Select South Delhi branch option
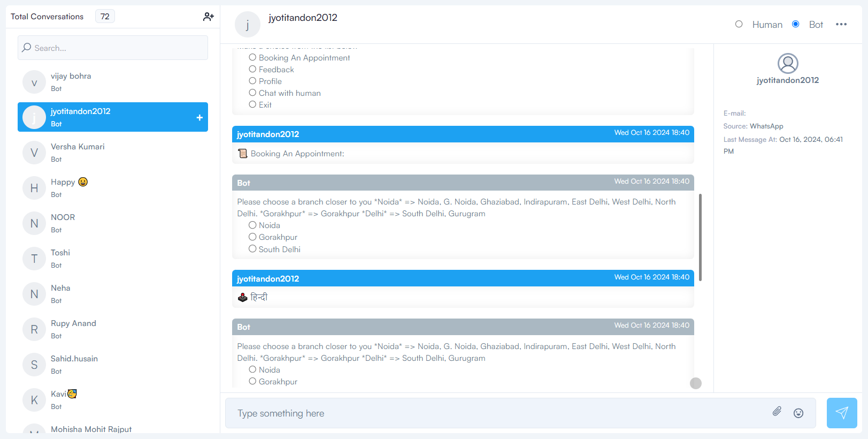 click(x=252, y=249)
